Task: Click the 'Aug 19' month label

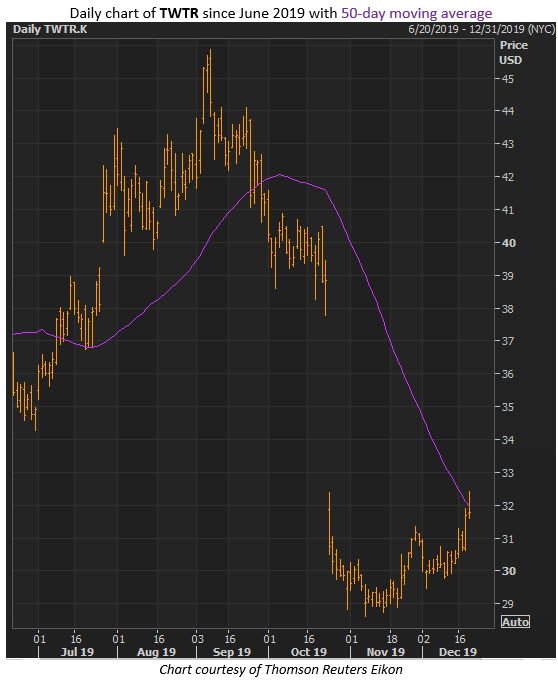Action: [x=156, y=652]
